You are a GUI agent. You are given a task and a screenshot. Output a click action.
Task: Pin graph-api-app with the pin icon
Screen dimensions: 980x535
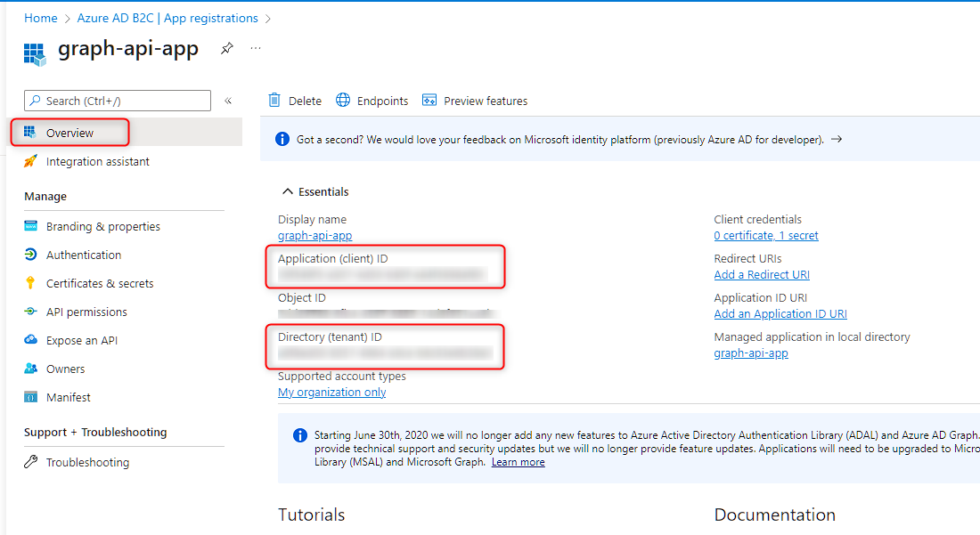click(x=227, y=48)
